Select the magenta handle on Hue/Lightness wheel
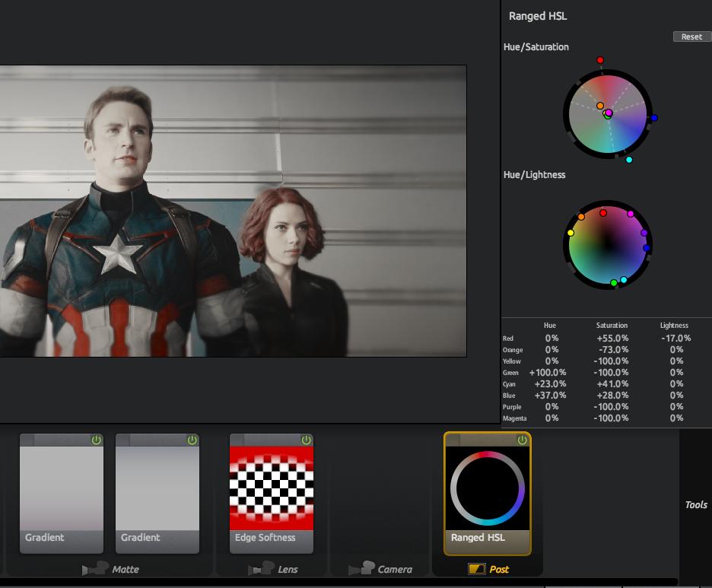 coord(631,214)
